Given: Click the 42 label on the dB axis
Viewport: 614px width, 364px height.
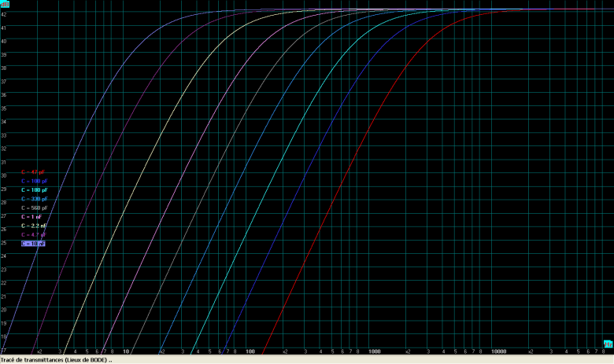Looking at the screenshot, I should pyautogui.click(x=4, y=14).
